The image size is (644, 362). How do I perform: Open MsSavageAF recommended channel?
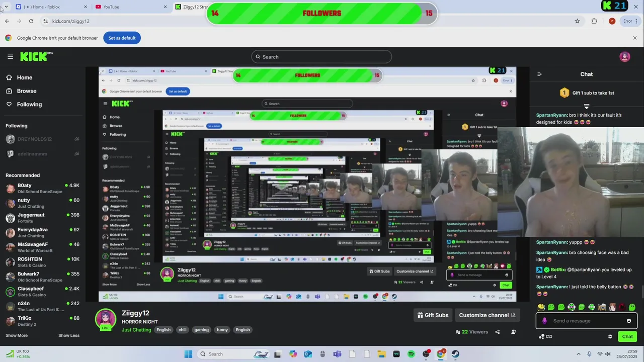[42, 247]
